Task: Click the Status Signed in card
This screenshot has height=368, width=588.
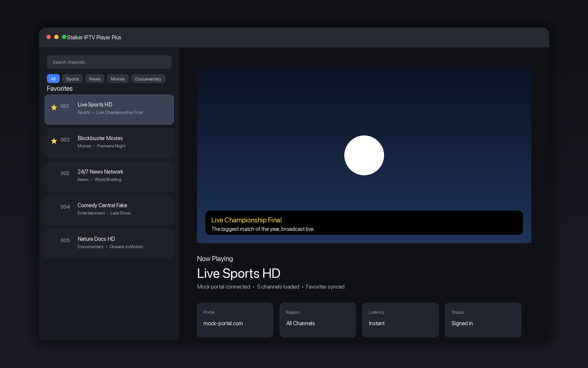Action: [x=483, y=320]
